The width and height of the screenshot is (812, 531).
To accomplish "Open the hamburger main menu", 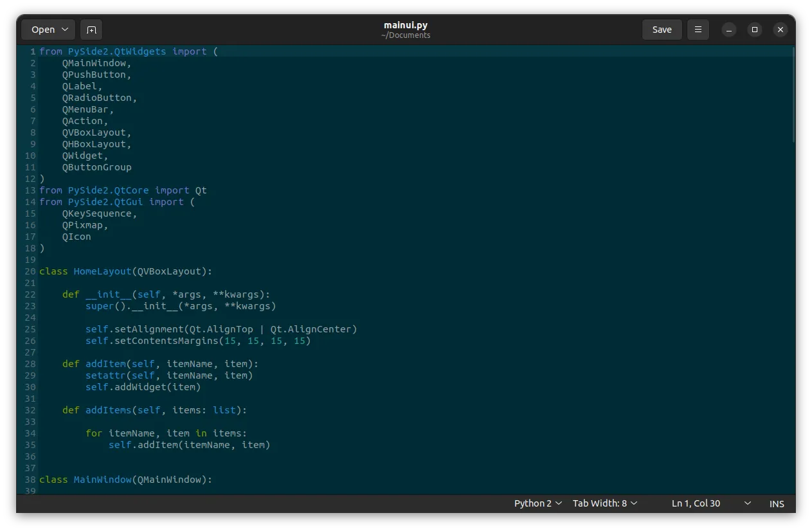I will tap(698, 29).
